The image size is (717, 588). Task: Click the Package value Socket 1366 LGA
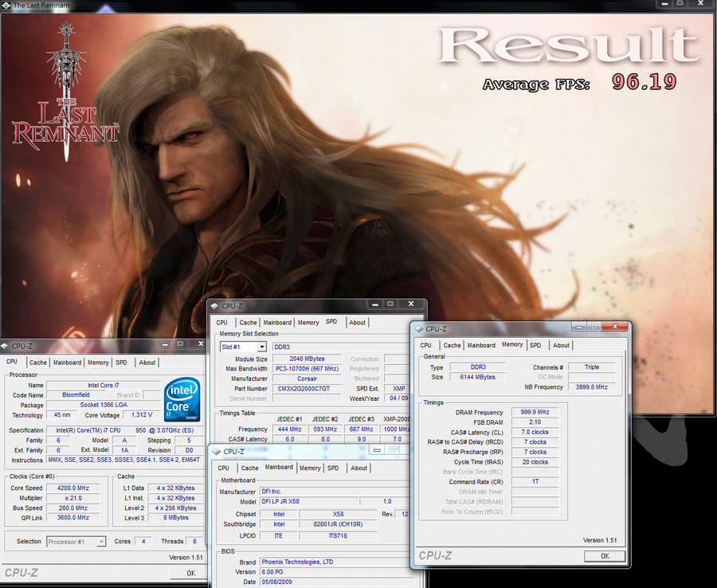(x=104, y=405)
